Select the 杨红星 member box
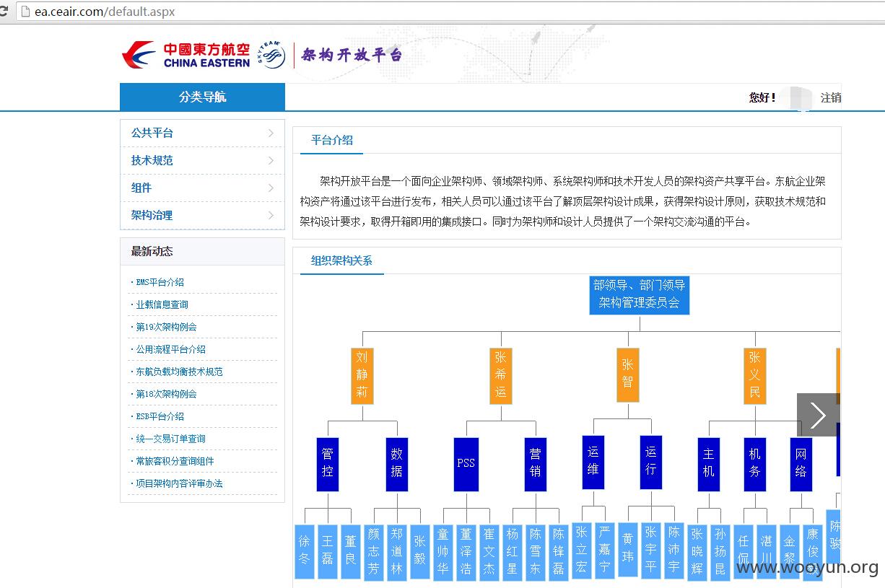The height and width of the screenshot is (588, 885). click(x=513, y=553)
